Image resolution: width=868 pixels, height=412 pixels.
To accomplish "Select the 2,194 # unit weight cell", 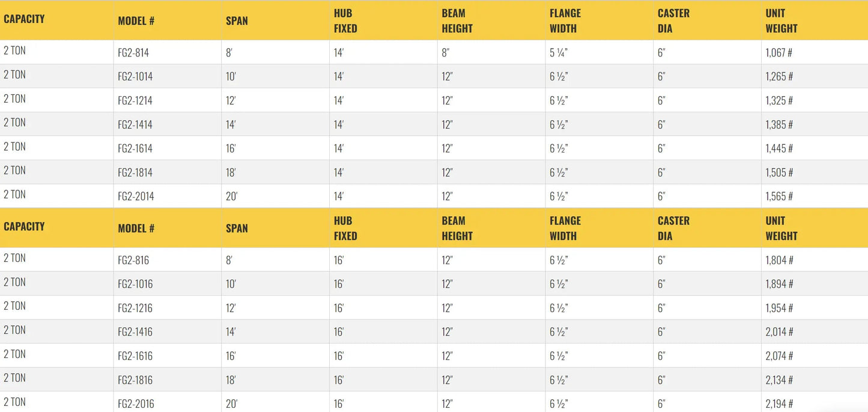I will pyautogui.click(x=779, y=404).
